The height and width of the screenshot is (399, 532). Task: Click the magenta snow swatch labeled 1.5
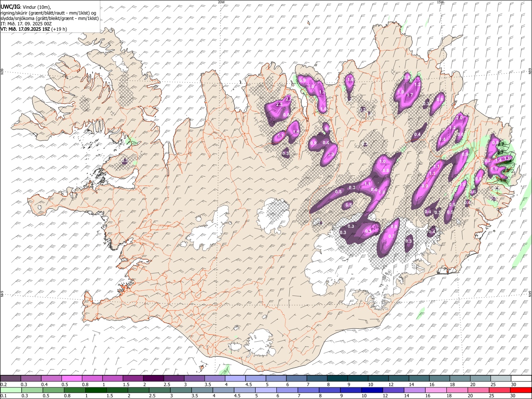click(x=133, y=378)
